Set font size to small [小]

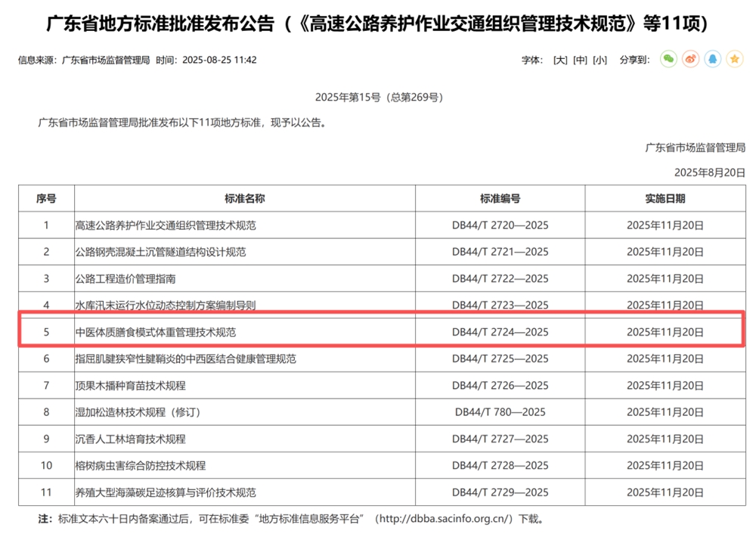click(600, 61)
